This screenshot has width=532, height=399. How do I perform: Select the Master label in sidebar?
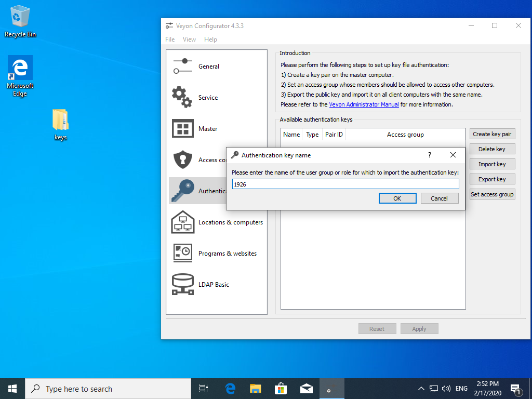coord(208,129)
